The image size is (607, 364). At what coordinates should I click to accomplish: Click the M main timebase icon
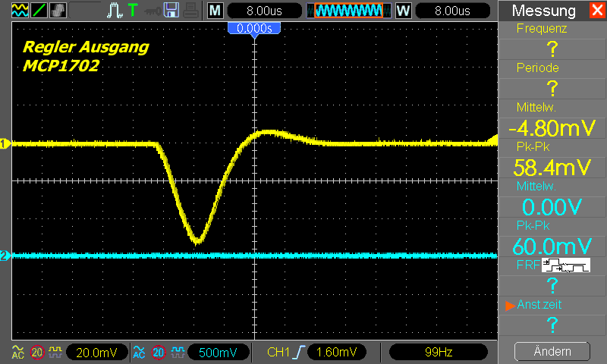(215, 11)
